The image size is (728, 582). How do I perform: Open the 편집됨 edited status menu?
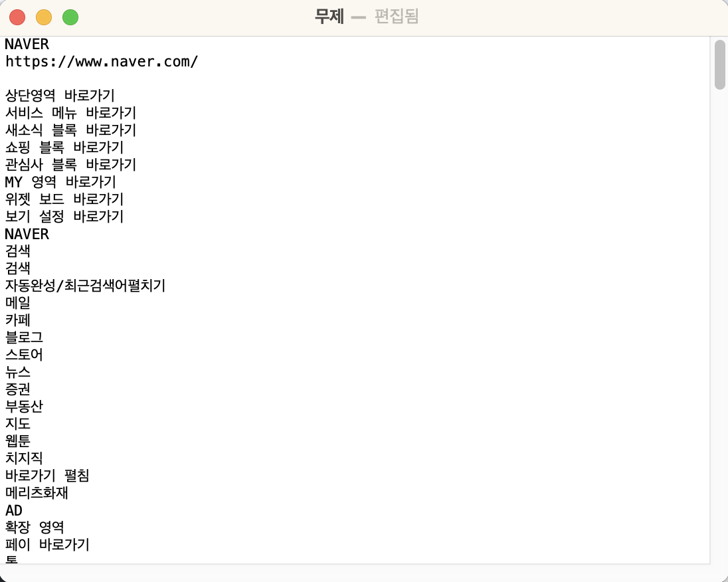click(397, 17)
